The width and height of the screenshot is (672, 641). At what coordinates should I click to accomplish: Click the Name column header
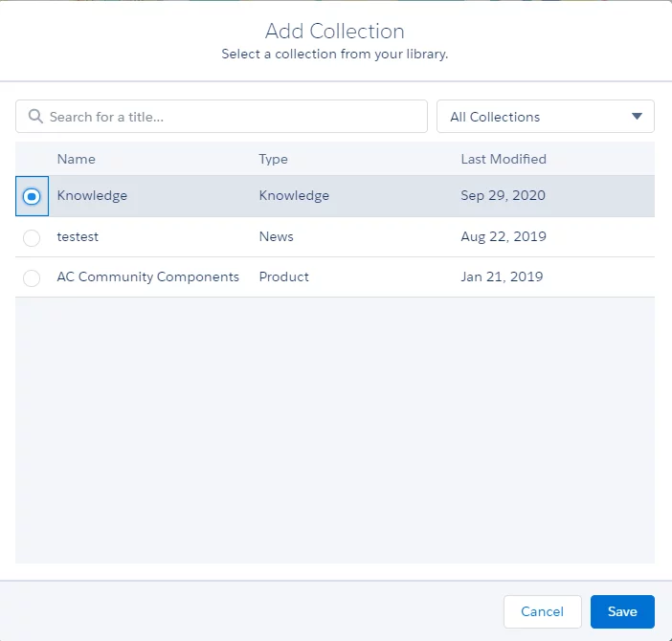(77, 159)
